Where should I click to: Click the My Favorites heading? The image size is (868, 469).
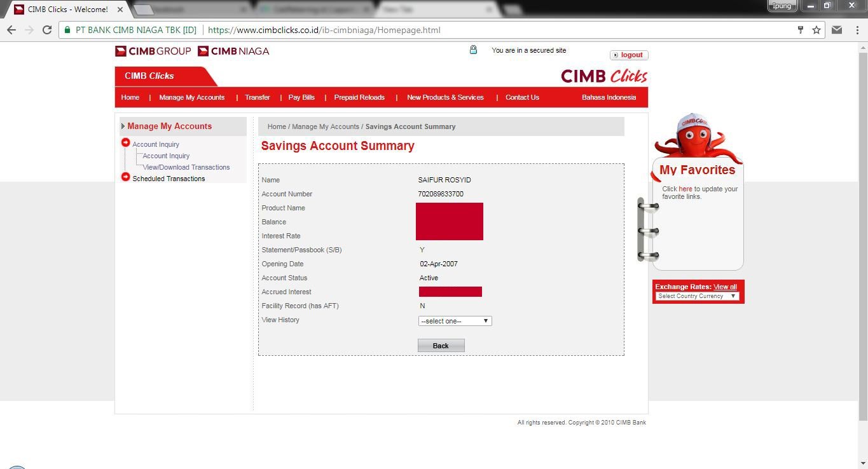click(697, 170)
